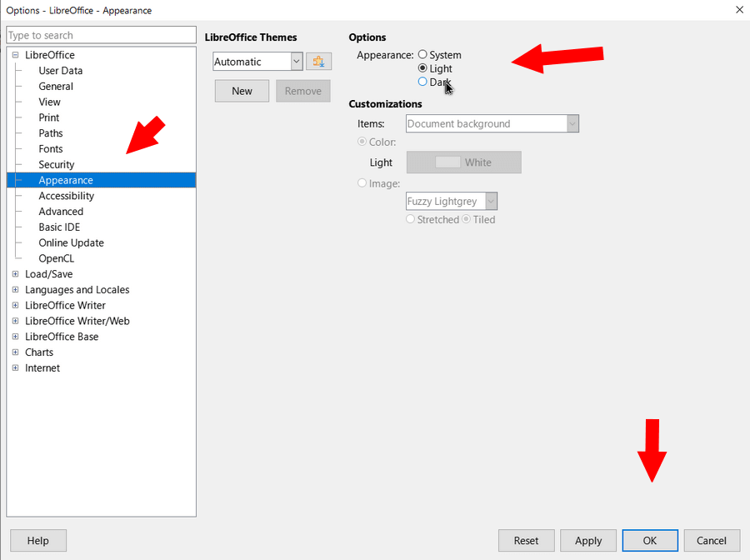Open the Security settings page
750x560 pixels.
[57, 164]
